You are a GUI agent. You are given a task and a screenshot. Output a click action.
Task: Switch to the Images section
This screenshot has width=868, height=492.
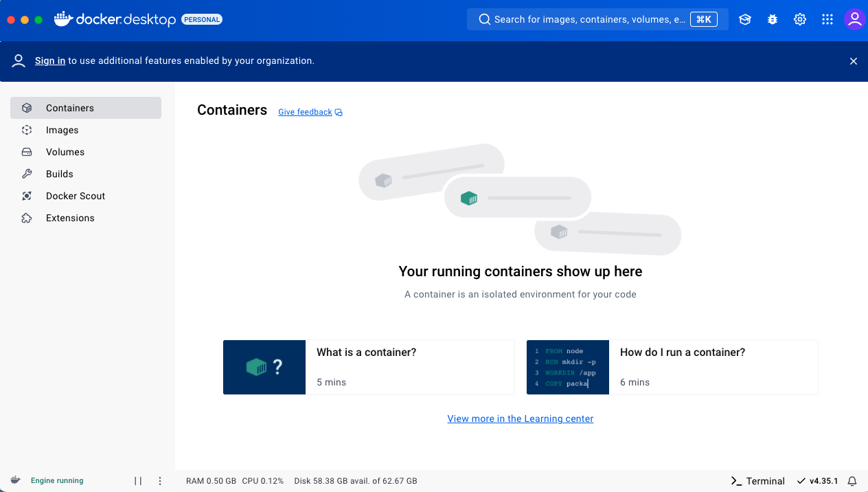[x=62, y=130]
